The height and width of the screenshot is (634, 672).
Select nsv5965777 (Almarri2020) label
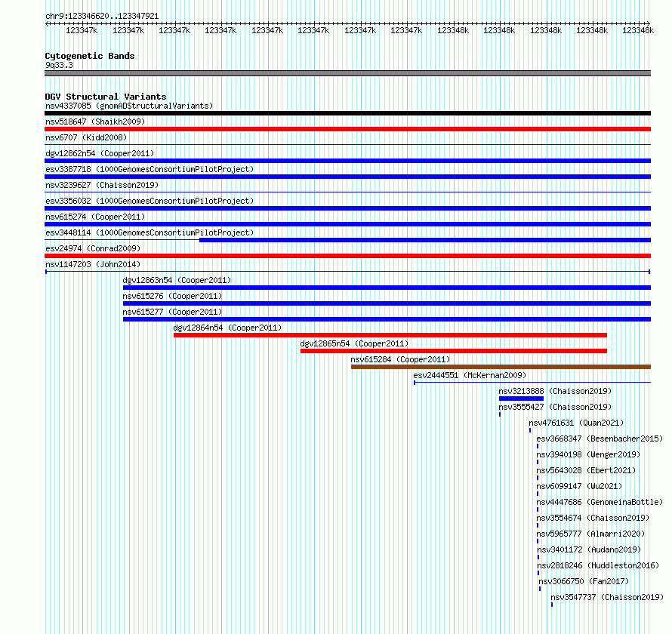coord(590,534)
